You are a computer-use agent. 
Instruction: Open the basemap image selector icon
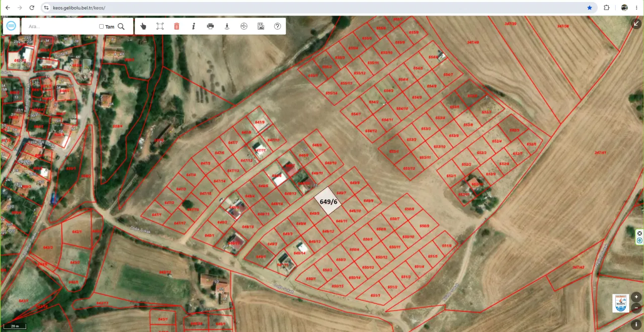(261, 26)
